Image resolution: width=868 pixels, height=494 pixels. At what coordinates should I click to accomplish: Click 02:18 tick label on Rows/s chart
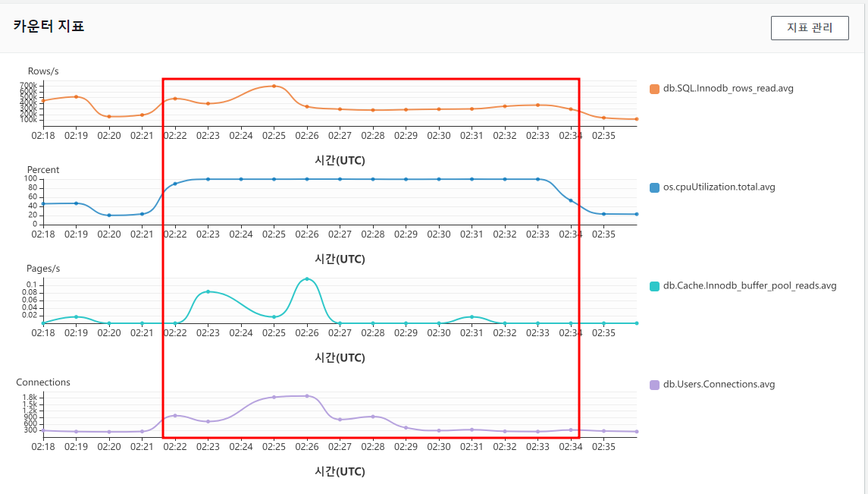coord(43,135)
